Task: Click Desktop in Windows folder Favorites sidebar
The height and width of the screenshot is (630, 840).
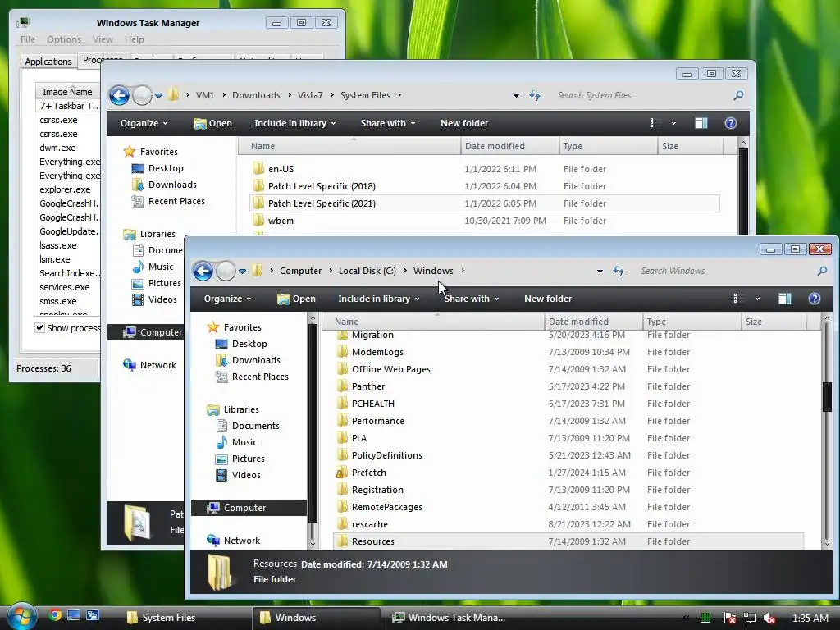Action: click(x=249, y=344)
